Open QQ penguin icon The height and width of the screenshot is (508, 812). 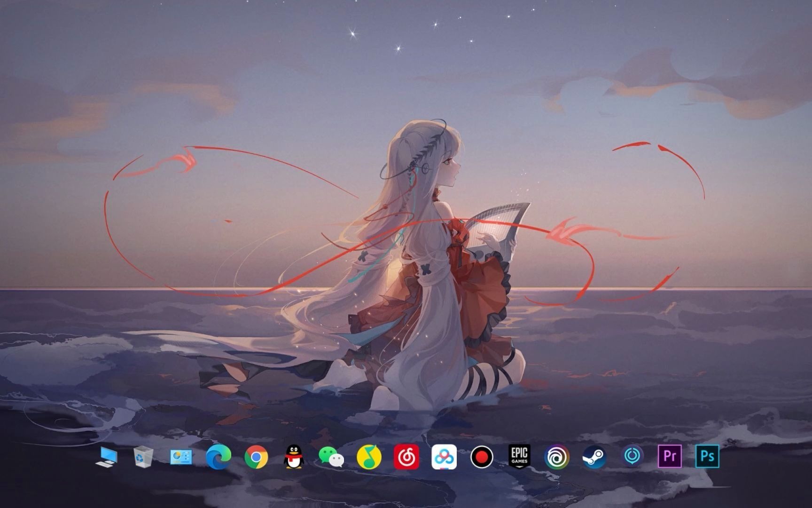point(294,457)
